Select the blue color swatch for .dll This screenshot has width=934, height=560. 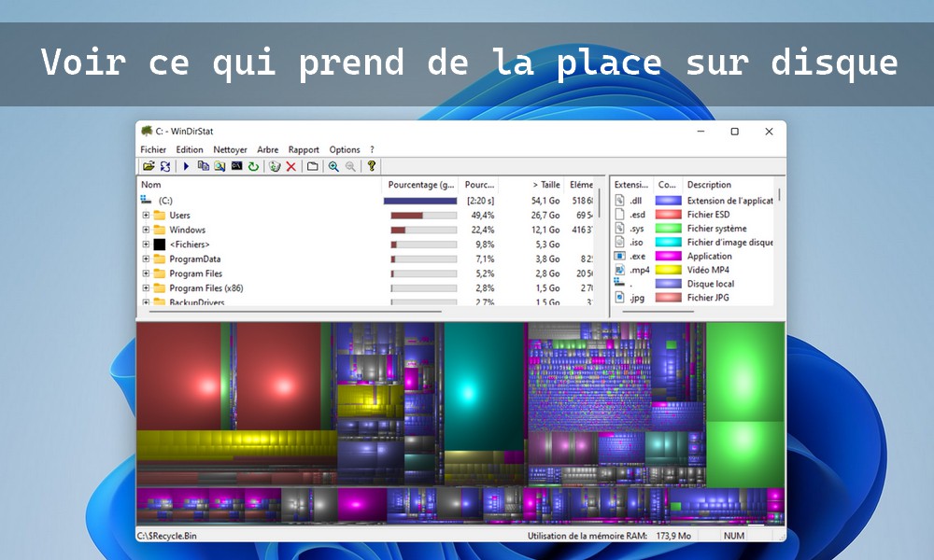[x=669, y=201]
